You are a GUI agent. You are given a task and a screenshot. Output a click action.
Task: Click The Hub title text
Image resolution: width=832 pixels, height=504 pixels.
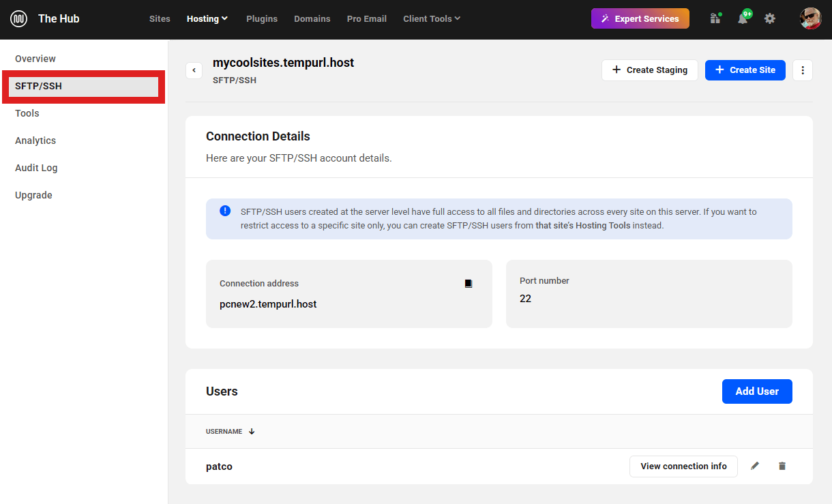(x=59, y=18)
